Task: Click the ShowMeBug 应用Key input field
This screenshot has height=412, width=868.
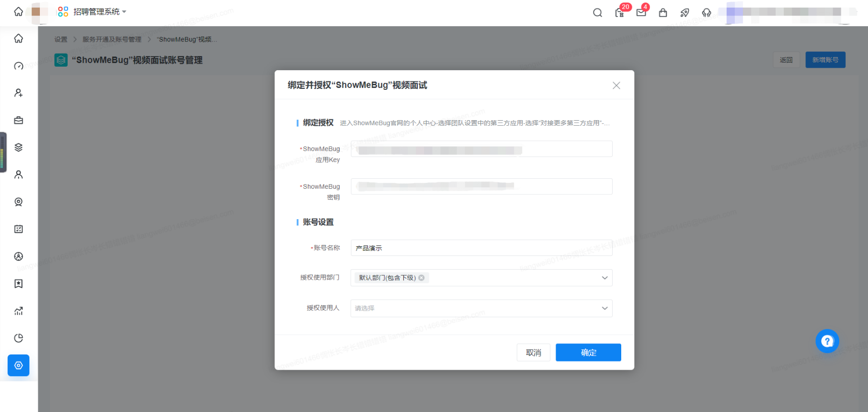Action: tap(481, 149)
